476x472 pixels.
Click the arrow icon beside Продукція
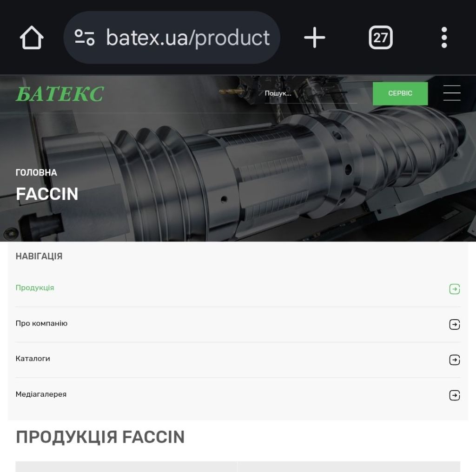coord(455,289)
